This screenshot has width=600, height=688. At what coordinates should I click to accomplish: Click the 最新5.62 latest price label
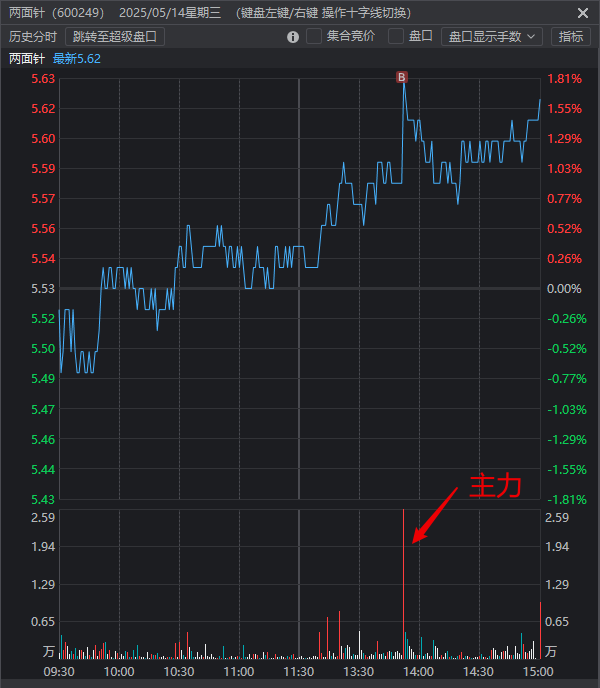pyautogui.click(x=77, y=59)
